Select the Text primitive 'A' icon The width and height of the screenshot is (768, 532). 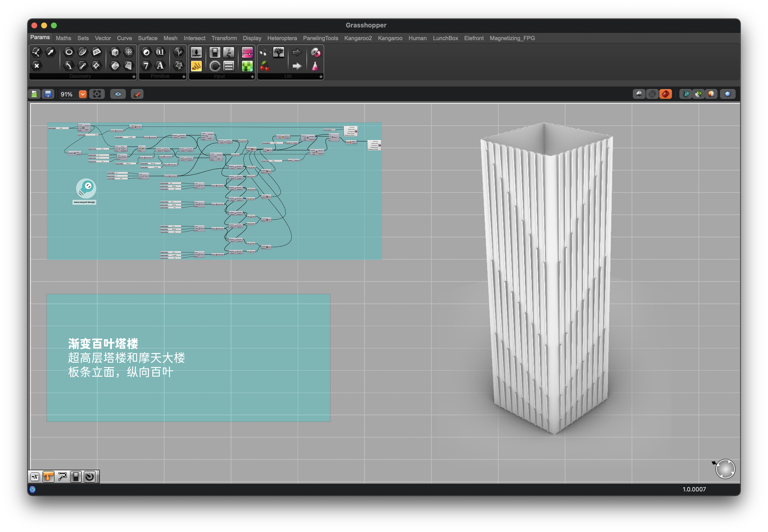160,66
